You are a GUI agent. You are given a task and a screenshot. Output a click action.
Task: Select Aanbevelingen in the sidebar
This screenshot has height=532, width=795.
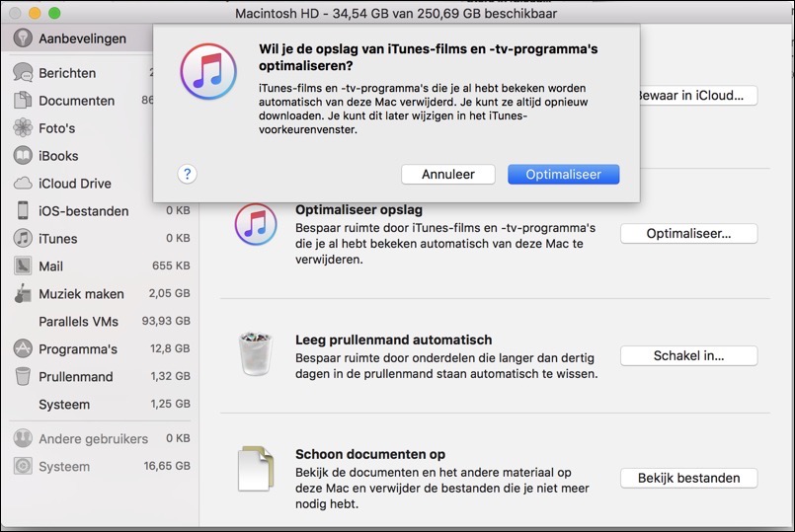tap(81, 38)
